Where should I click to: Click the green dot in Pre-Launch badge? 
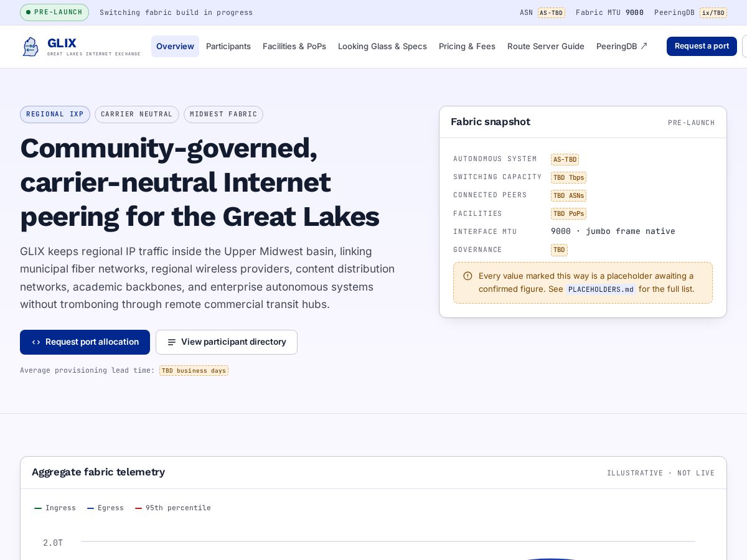click(x=29, y=12)
